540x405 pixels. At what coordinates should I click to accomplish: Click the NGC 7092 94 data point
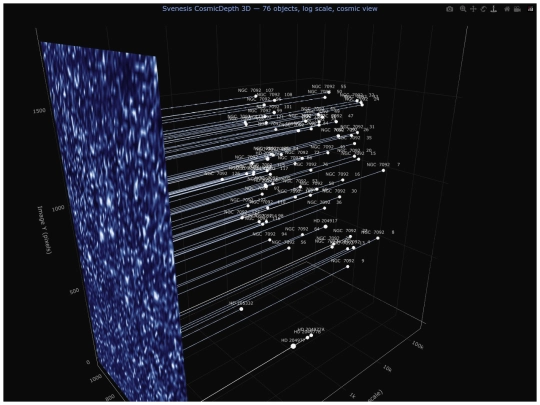coord(270,240)
